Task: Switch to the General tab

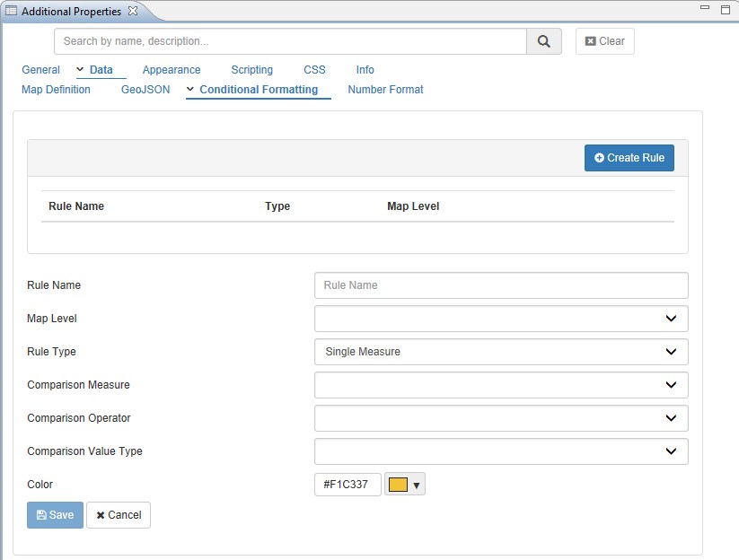Action: [40, 70]
